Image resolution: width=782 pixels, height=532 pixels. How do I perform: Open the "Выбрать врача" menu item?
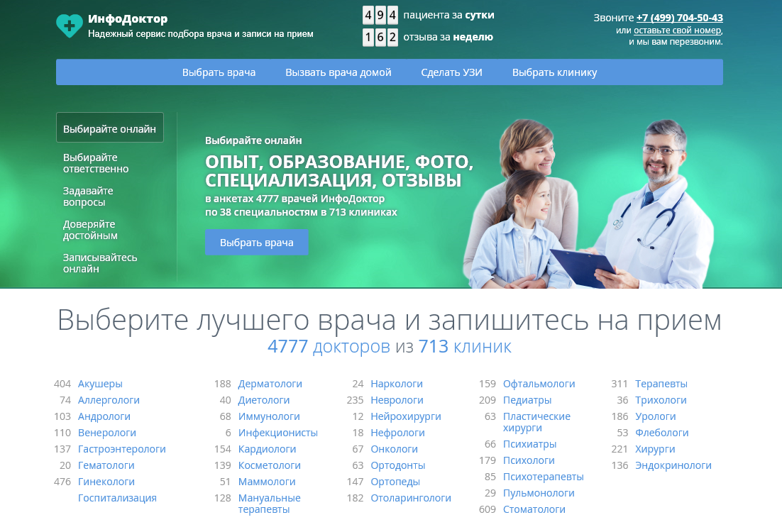(219, 72)
